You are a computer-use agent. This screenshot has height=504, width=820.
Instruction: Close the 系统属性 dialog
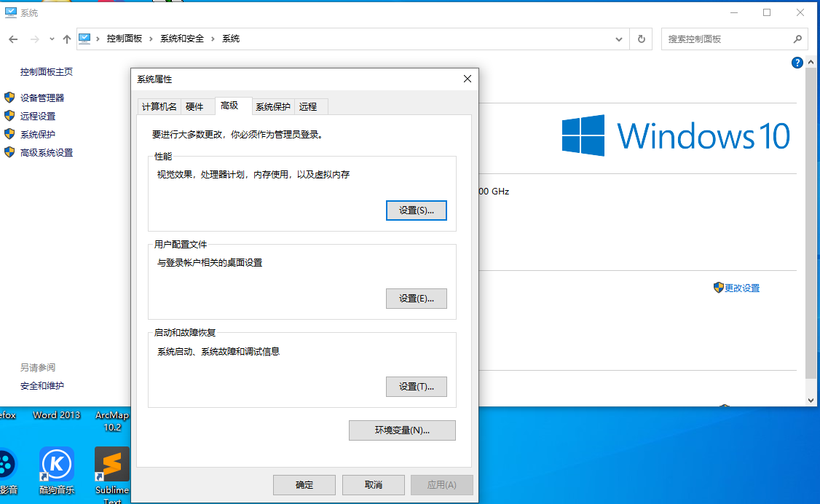point(468,79)
